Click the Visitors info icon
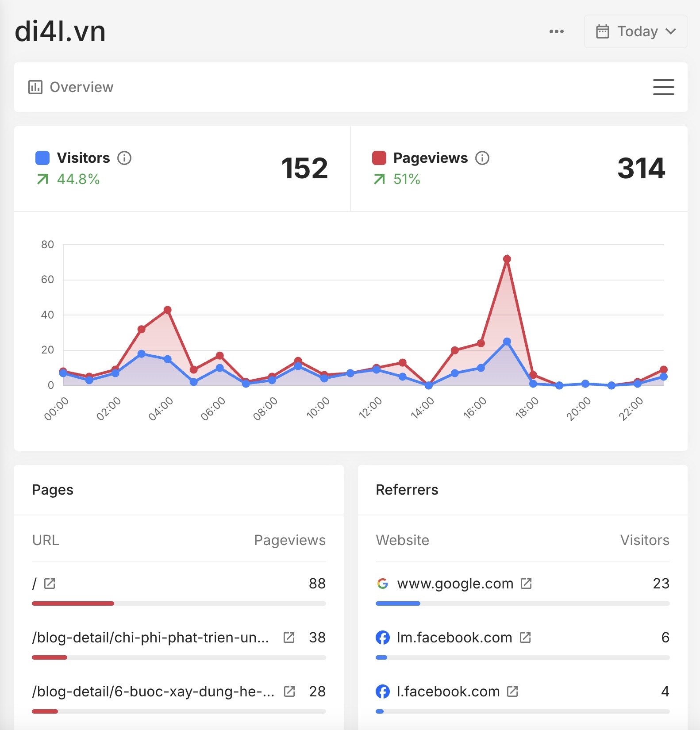 [x=124, y=158]
